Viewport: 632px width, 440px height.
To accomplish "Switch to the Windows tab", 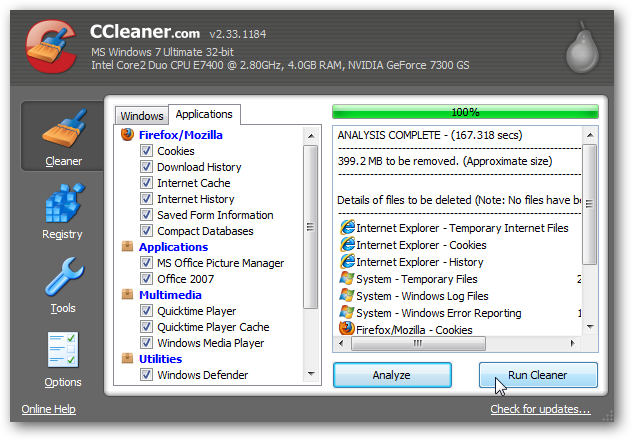I will [x=142, y=116].
